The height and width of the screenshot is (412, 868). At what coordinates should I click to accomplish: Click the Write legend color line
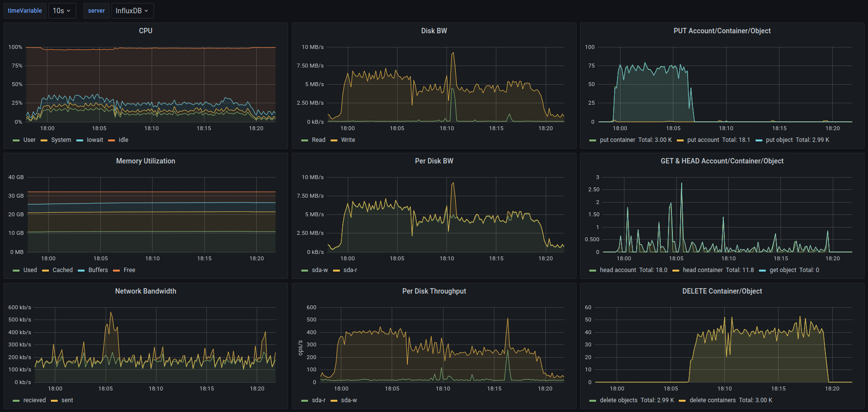[x=334, y=140]
